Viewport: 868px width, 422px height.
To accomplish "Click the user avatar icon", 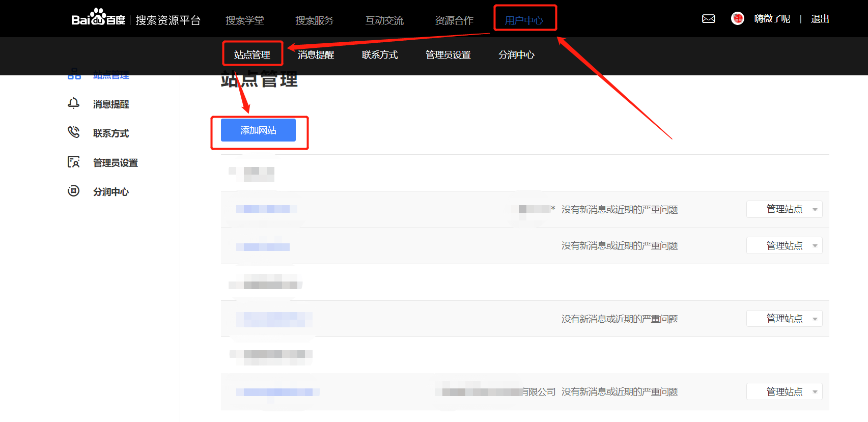I will coord(737,19).
